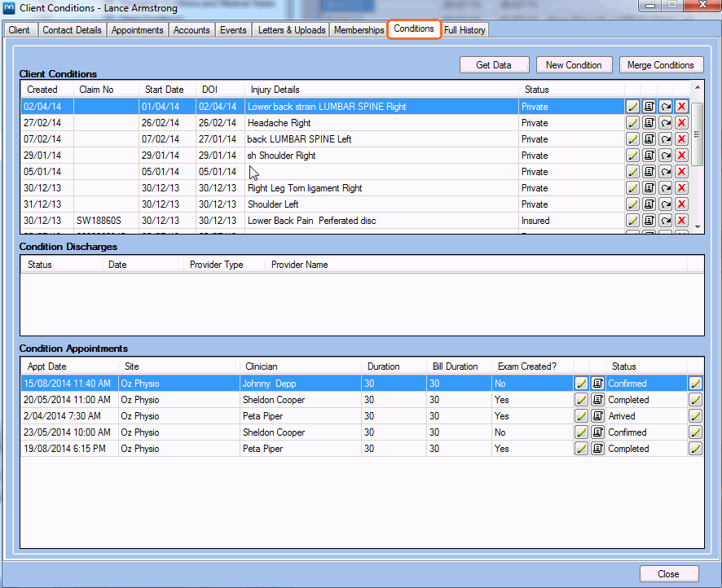Delete "Right Leg Torn ligament Right" via red X
Viewport: 722px width, 588px height.
681,187
